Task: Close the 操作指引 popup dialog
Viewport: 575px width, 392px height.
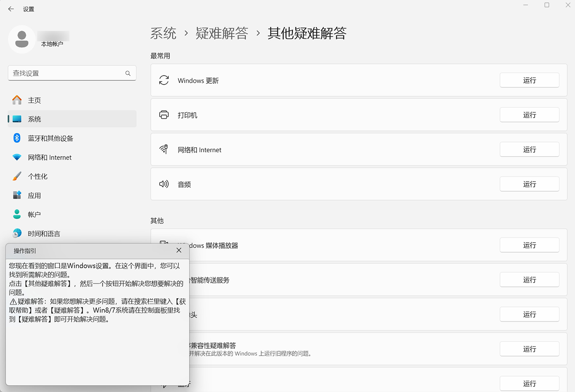Action: pyautogui.click(x=179, y=250)
